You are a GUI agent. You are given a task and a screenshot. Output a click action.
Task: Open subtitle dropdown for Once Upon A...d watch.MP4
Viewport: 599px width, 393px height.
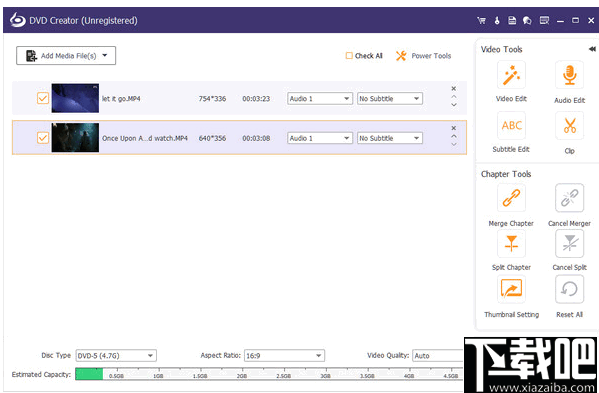point(390,138)
